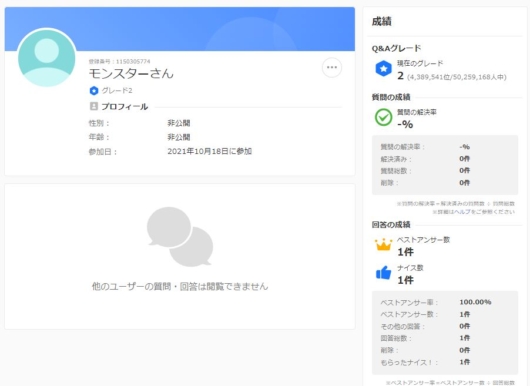The image size is (530, 386).
Task: Click the blue star grade icon
Action: tap(383, 69)
